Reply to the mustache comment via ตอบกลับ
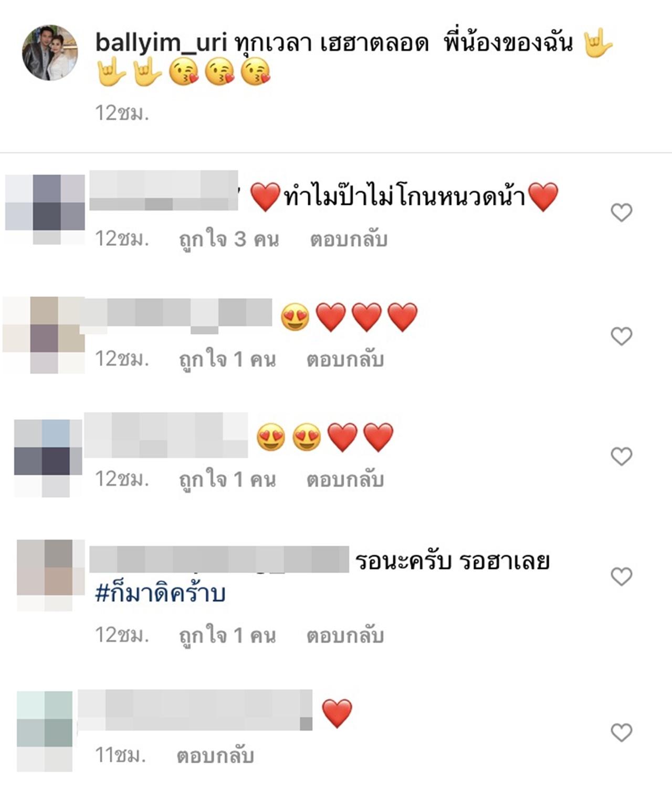This screenshot has width=672, height=799. click(349, 240)
